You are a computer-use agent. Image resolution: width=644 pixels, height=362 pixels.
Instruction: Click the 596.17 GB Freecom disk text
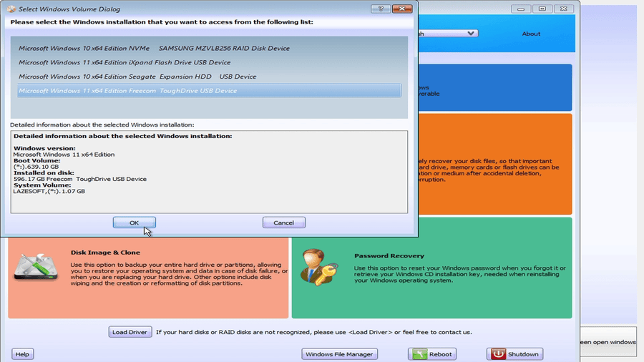(79, 179)
